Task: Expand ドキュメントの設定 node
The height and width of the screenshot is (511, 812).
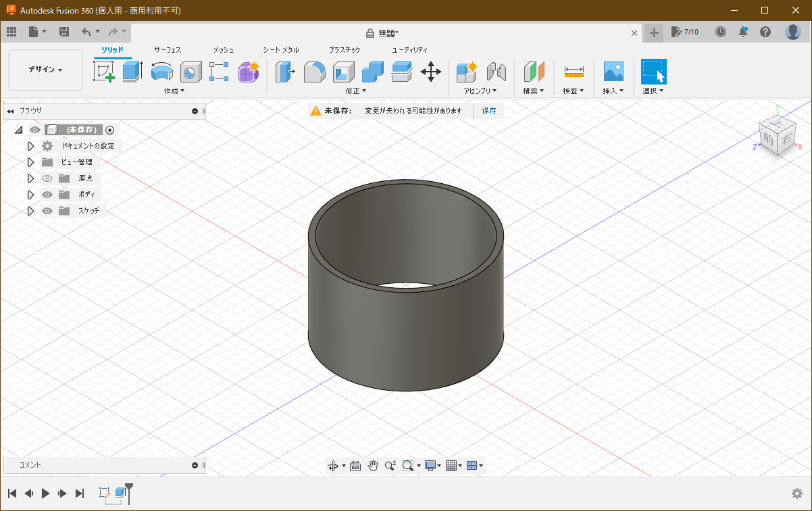Action: [30, 146]
